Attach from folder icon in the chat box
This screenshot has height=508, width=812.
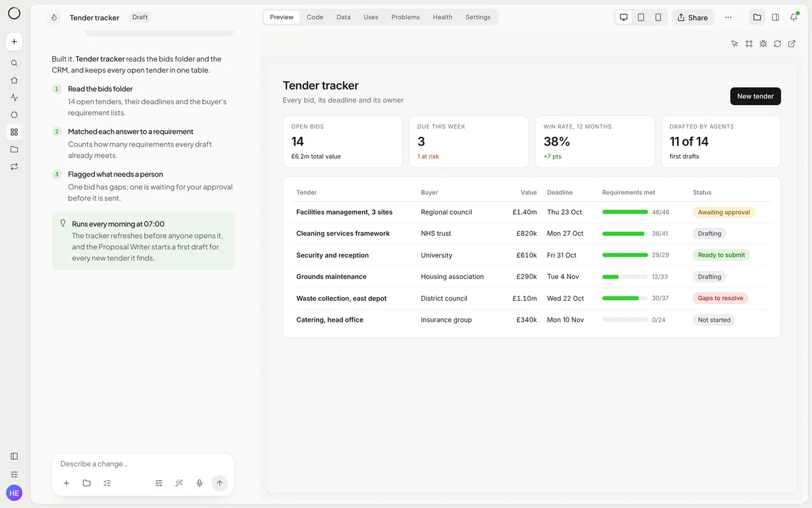[87, 483]
